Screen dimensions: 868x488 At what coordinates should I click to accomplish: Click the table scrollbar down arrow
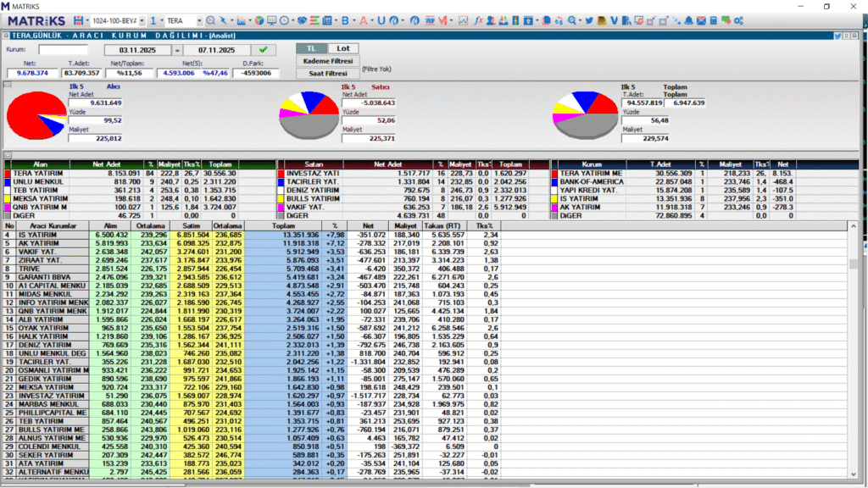click(x=853, y=474)
